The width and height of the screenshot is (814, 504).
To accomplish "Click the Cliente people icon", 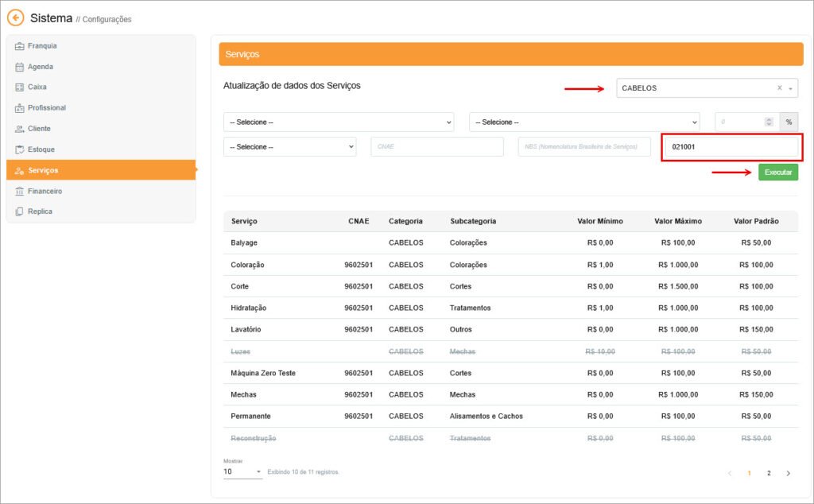I will pos(20,129).
